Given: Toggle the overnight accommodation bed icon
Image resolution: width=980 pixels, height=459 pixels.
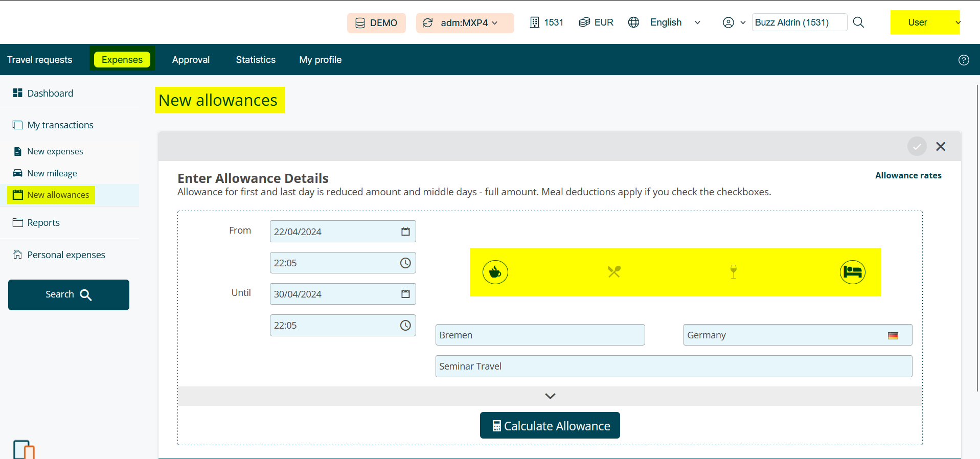Looking at the screenshot, I should [x=852, y=272].
